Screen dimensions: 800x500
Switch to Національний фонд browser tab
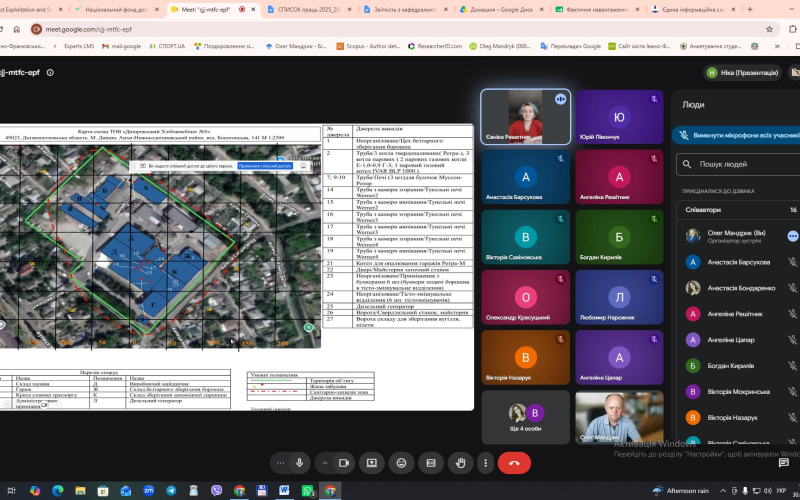click(x=115, y=10)
